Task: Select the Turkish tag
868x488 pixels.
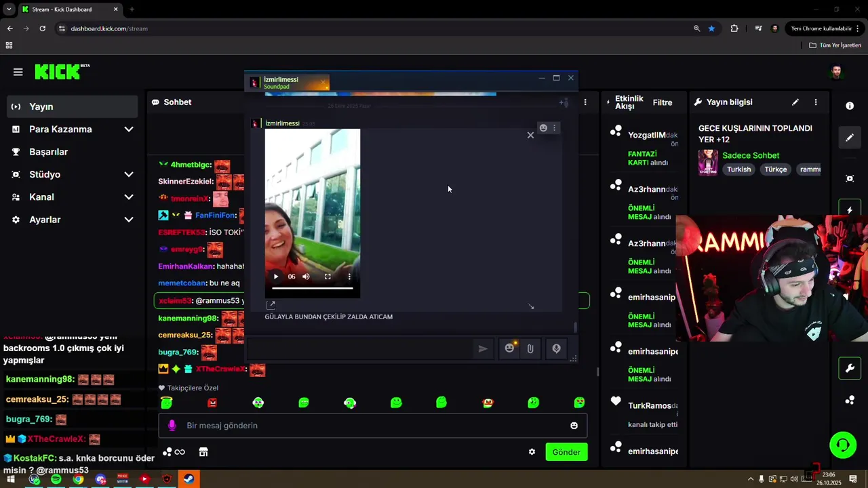Action: 739,169
